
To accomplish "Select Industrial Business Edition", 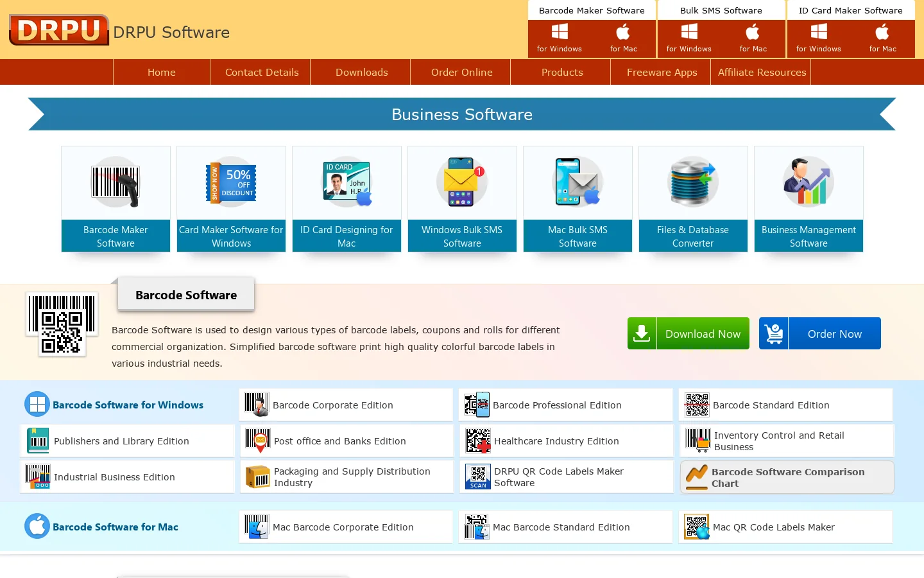I will point(127,477).
